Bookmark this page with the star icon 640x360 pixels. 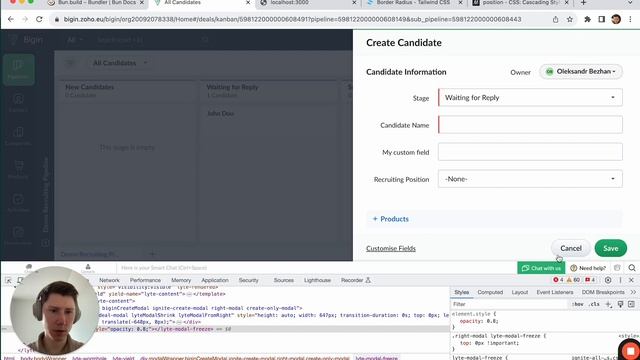click(x=570, y=20)
